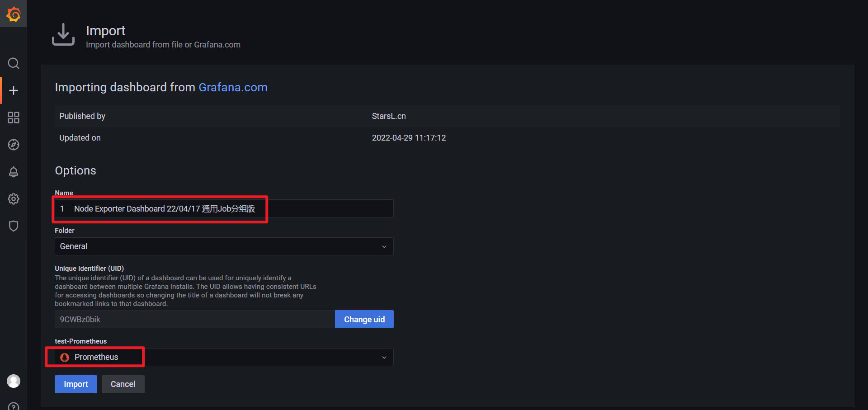The image size is (868, 410).
Task: Click the Import button
Action: click(x=76, y=384)
